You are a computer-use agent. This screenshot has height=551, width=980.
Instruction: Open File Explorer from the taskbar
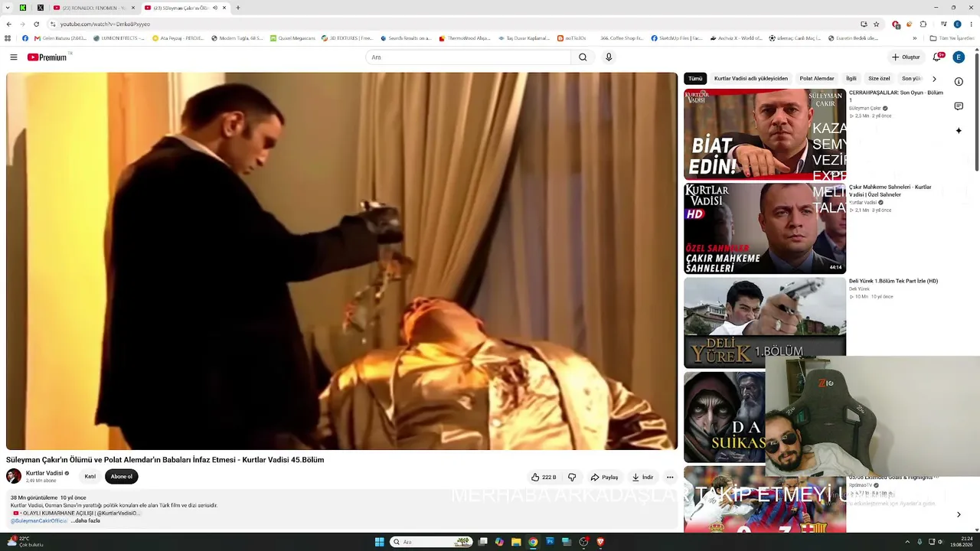point(516,542)
